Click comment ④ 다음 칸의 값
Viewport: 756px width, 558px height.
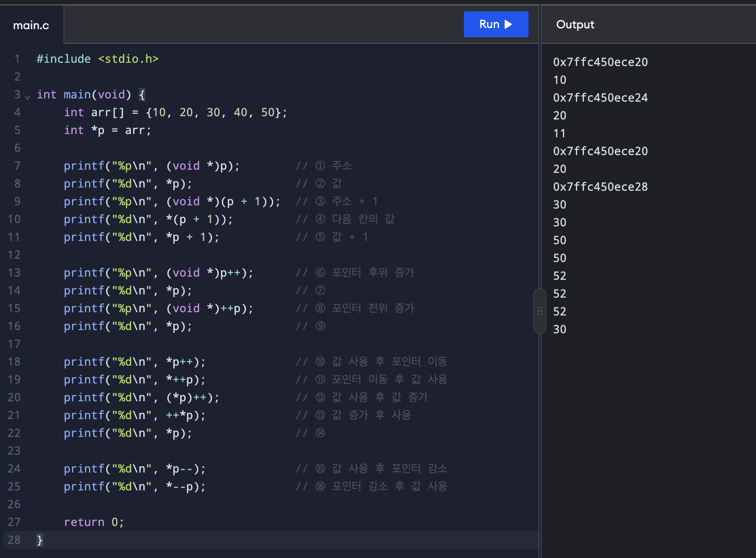pos(345,219)
